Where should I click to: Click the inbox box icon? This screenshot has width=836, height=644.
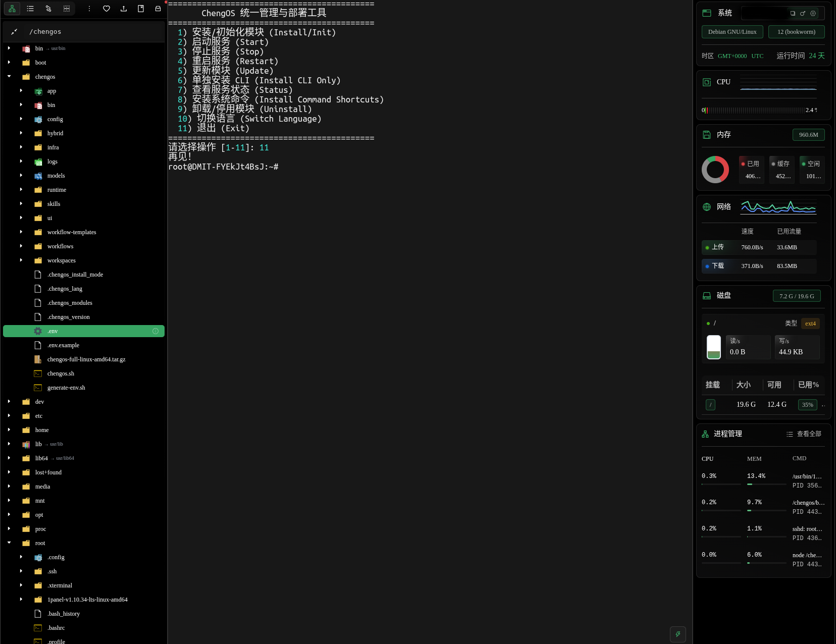(x=158, y=9)
